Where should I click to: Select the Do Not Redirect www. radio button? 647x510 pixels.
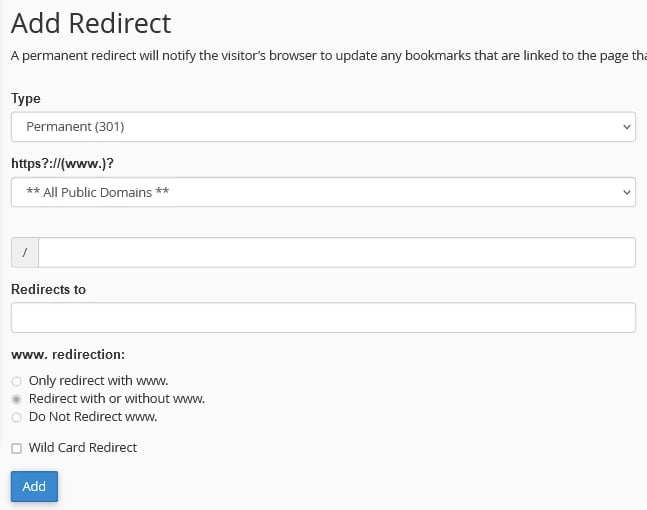click(17, 418)
